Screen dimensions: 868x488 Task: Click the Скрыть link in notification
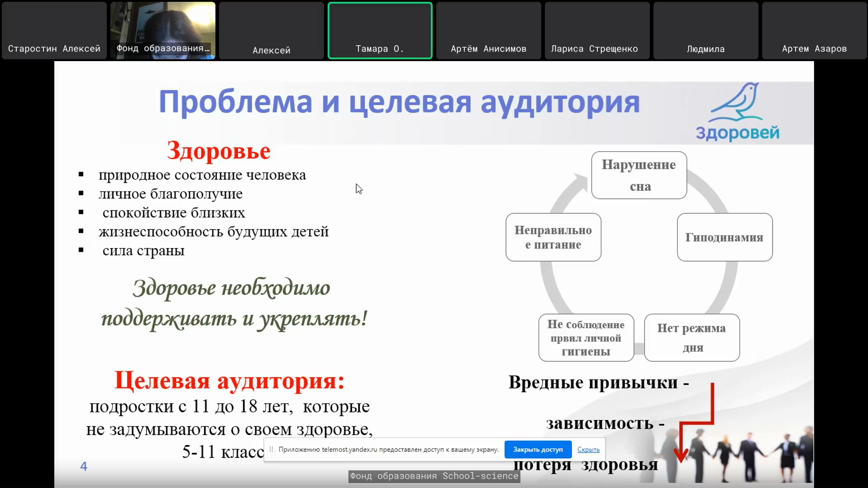pyautogui.click(x=588, y=450)
